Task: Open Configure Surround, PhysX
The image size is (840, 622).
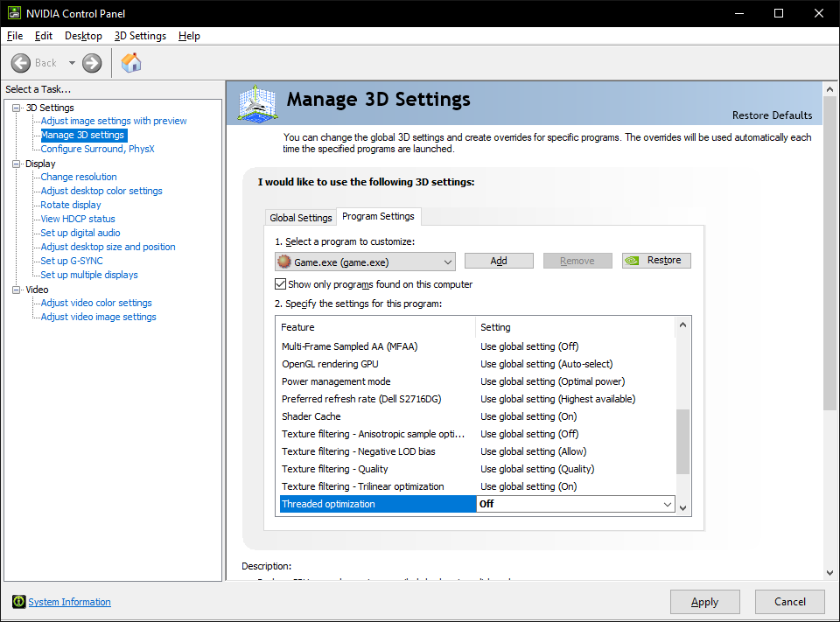Action: click(x=97, y=149)
